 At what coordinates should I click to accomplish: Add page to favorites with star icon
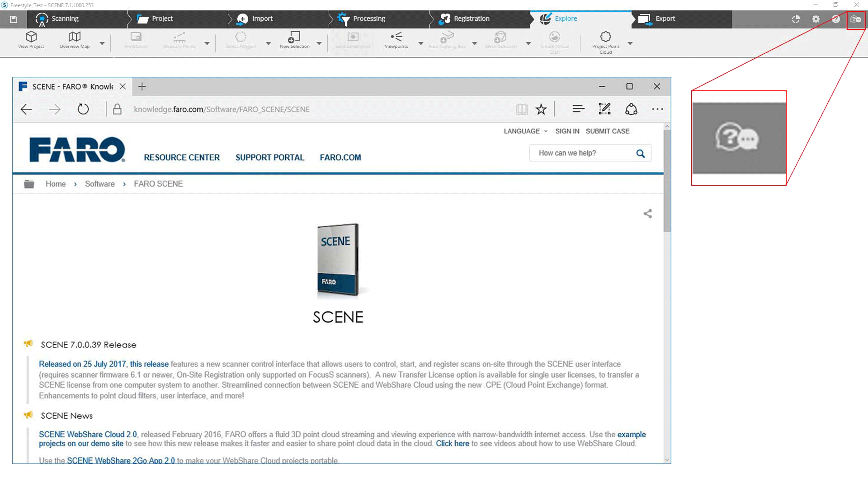click(541, 109)
